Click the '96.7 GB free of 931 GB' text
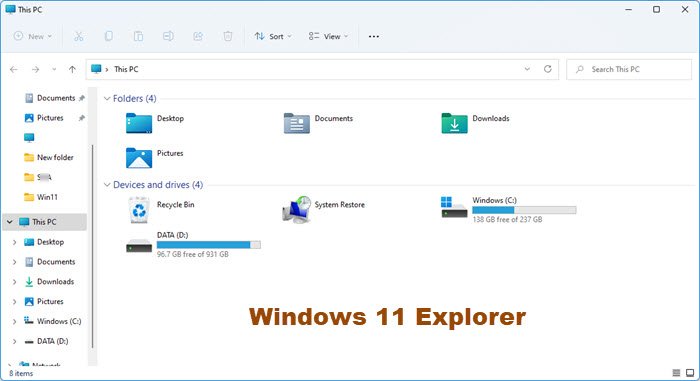 pos(192,254)
